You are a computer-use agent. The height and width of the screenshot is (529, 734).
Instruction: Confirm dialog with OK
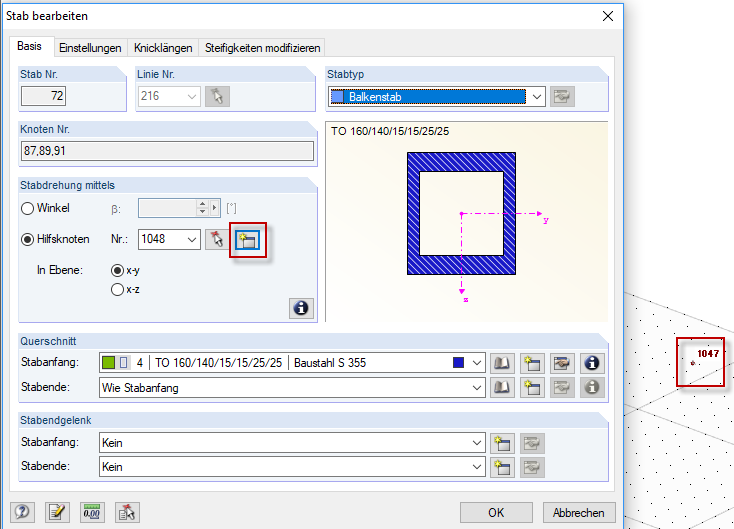click(x=496, y=513)
